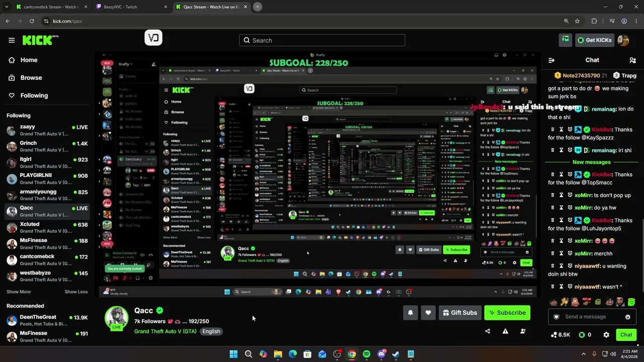644x362 pixels.
Task: Toggle follow heart button for Qacc
Action: pyautogui.click(x=428, y=313)
